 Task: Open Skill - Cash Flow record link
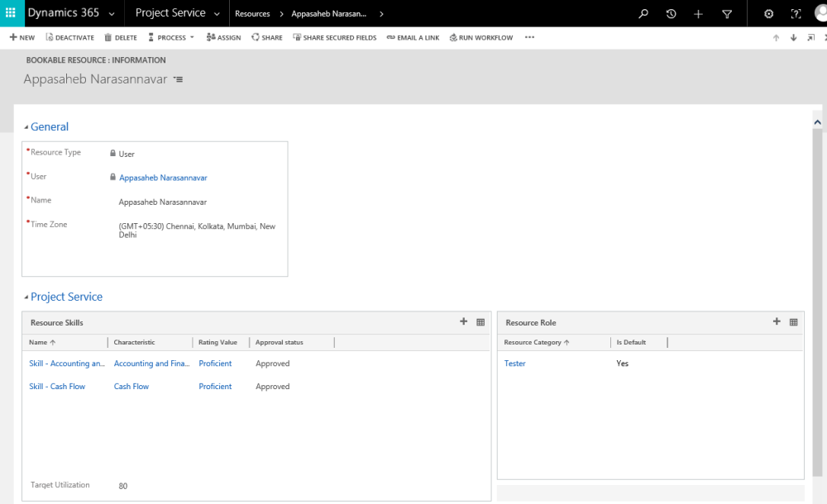click(57, 387)
